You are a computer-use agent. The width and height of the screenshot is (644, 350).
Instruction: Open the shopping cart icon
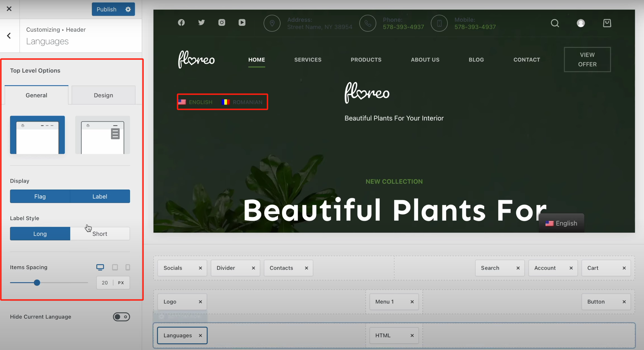[x=607, y=23]
